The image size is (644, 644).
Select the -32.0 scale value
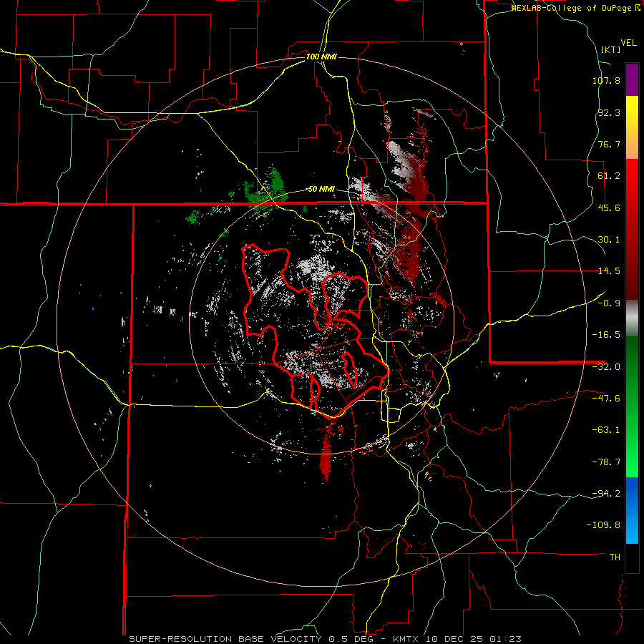pos(606,367)
